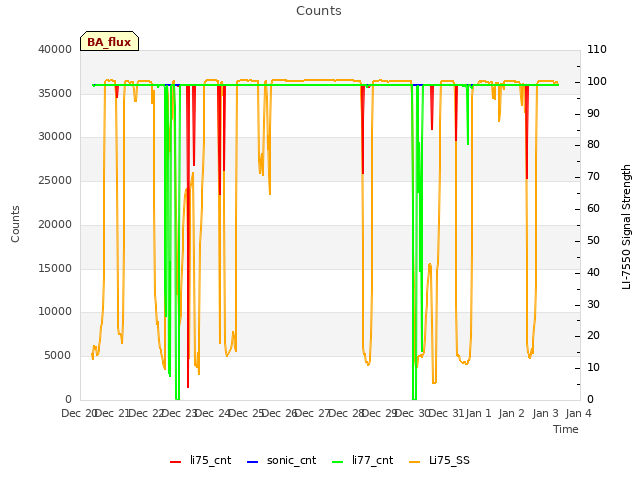Click the red li75_cnt legend swatch
The height and width of the screenshot is (480, 640).
pos(176,462)
